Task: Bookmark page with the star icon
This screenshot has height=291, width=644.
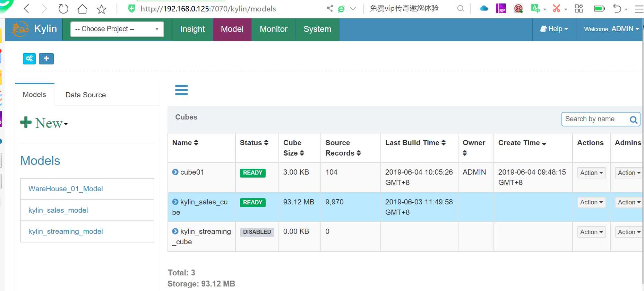Action: [x=101, y=8]
